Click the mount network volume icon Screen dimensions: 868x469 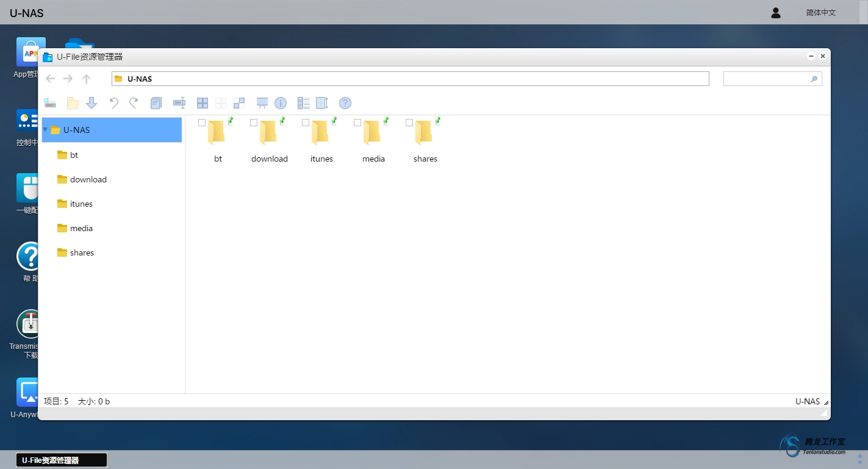[x=50, y=103]
